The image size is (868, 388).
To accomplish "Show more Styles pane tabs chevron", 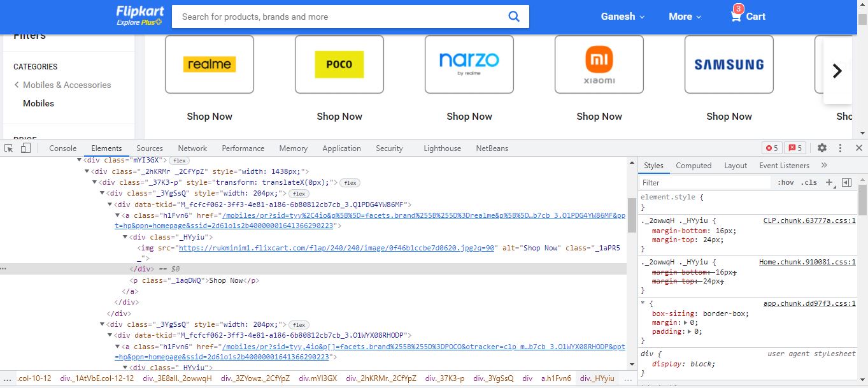I will [824, 165].
